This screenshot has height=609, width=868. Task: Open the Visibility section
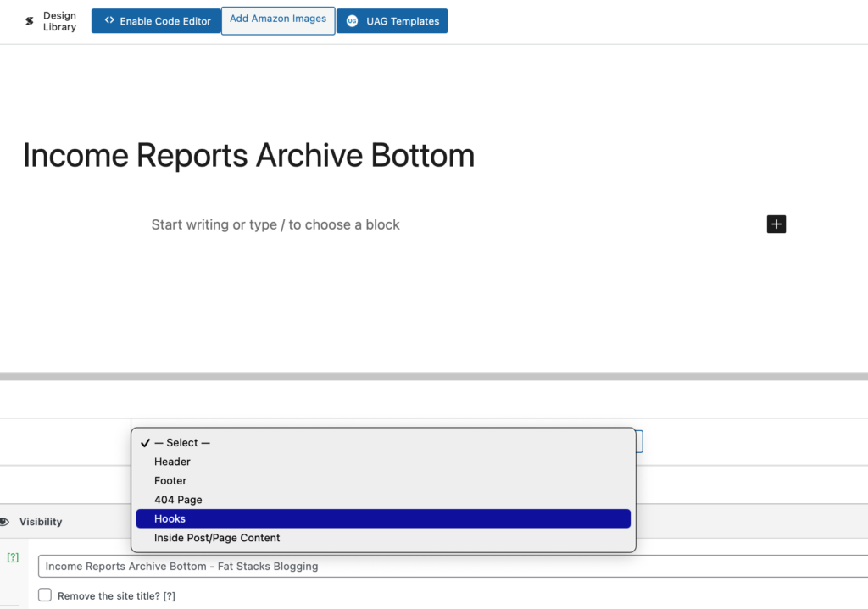point(41,522)
